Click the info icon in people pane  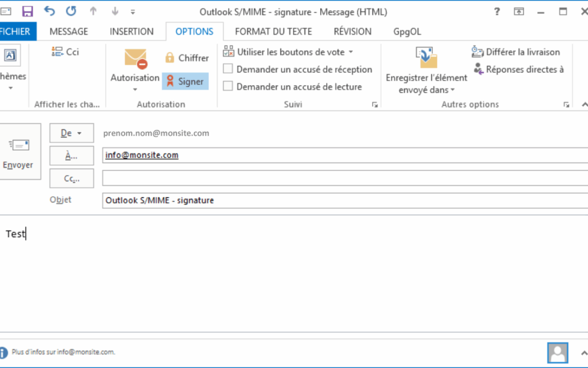[x=3, y=353]
